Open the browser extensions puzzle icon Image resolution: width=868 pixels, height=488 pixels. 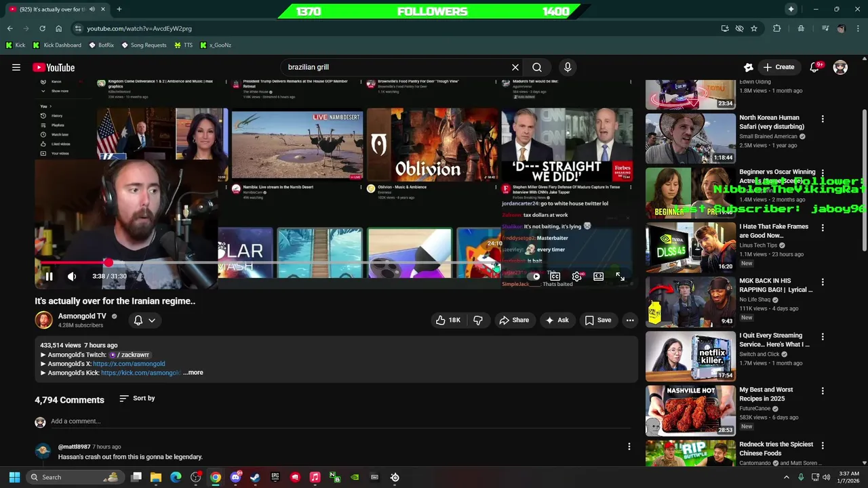click(x=777, y=28)
